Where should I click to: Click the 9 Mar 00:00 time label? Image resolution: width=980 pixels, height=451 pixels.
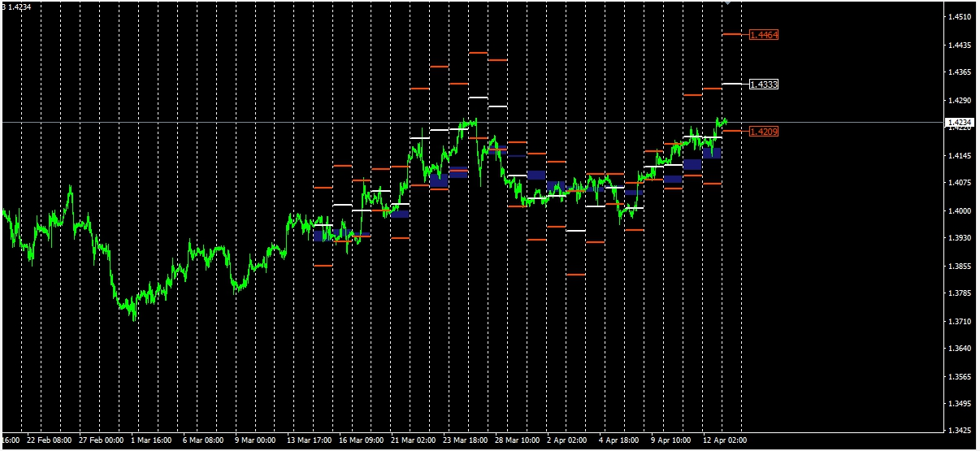click(x=256, y=440)
